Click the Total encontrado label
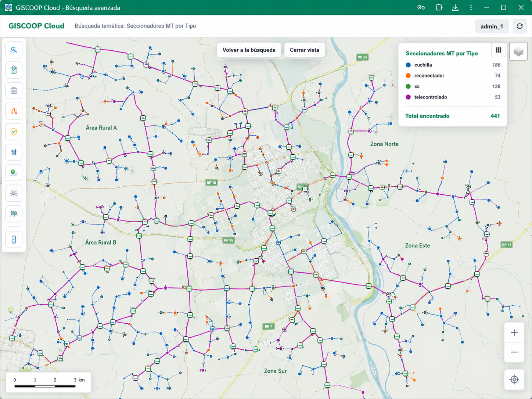The width and height of the screenshot is (532, 399). pos(427,116)
